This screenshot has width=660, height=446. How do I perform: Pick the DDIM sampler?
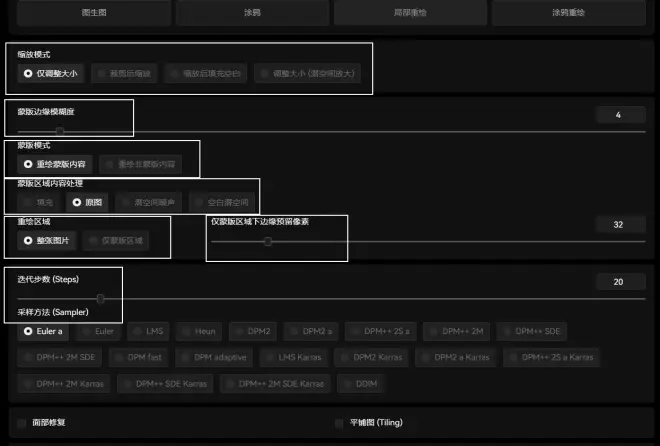tap(359, 382)
